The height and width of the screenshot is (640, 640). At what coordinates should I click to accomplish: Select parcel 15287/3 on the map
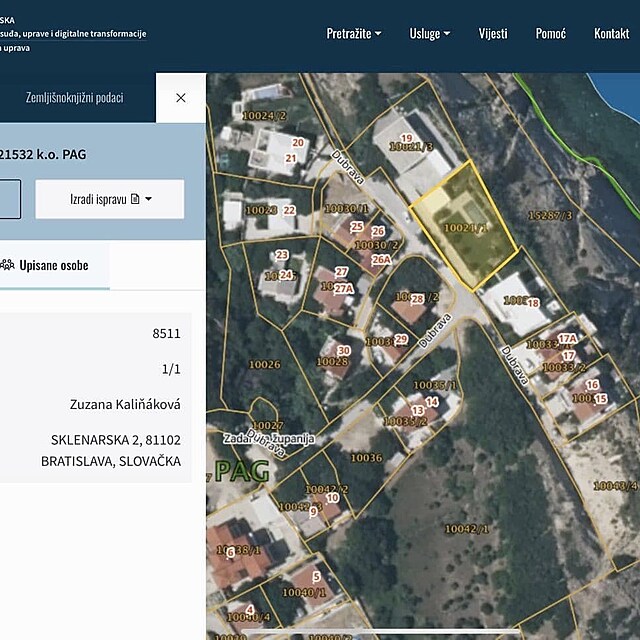tap(550, 214)
